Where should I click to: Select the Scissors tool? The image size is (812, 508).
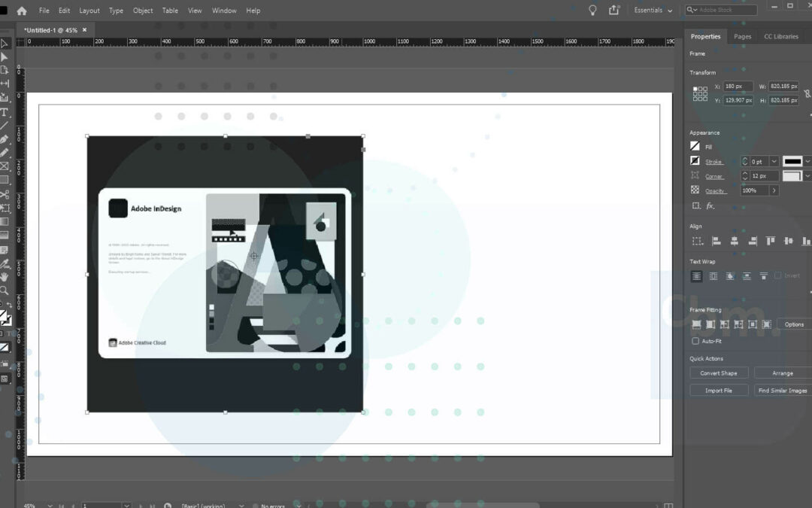click(x=5, y=194)
